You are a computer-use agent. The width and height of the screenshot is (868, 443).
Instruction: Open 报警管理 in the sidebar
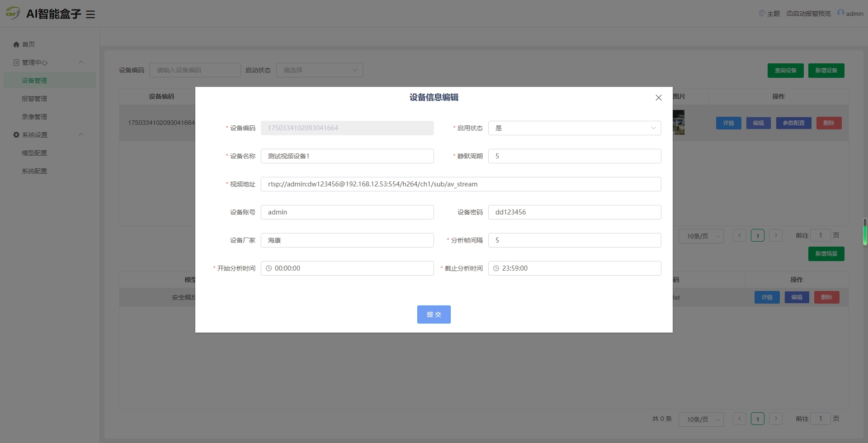pos(34,99)
